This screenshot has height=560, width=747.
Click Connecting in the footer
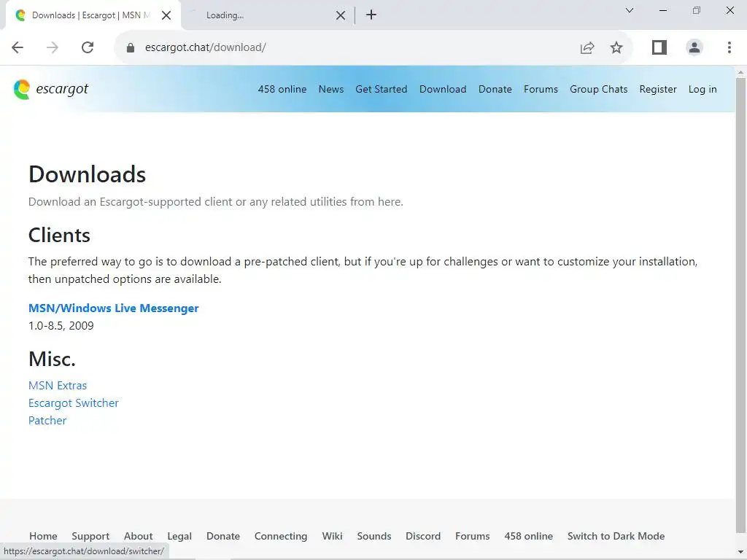281,536
